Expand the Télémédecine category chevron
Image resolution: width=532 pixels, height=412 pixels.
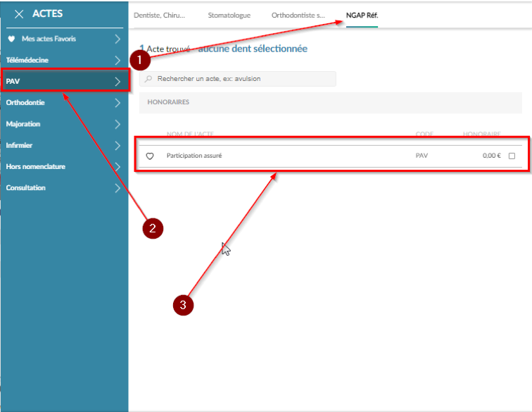(x=118, y=61)
